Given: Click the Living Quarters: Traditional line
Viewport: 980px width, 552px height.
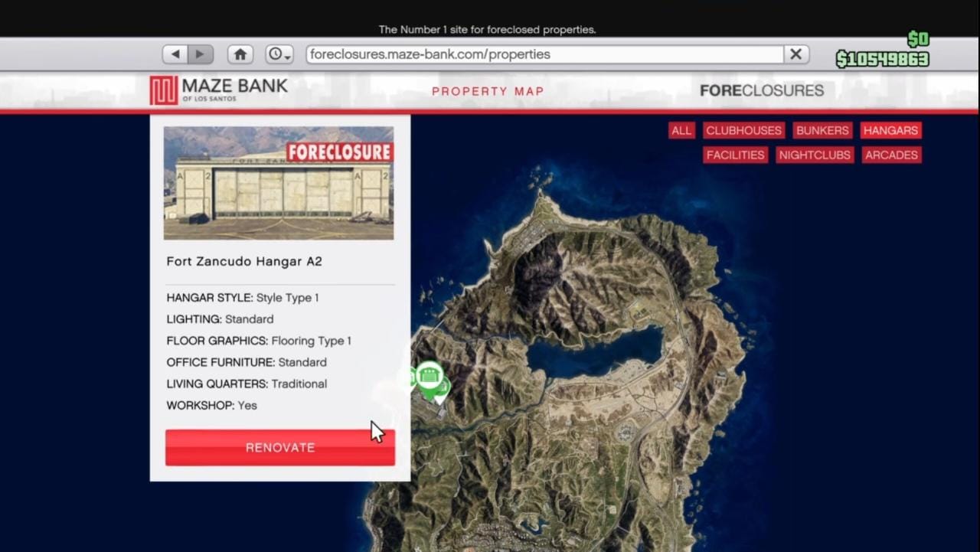Looking at the screenshot, I should pyautogui.click(x=247, y=384).
